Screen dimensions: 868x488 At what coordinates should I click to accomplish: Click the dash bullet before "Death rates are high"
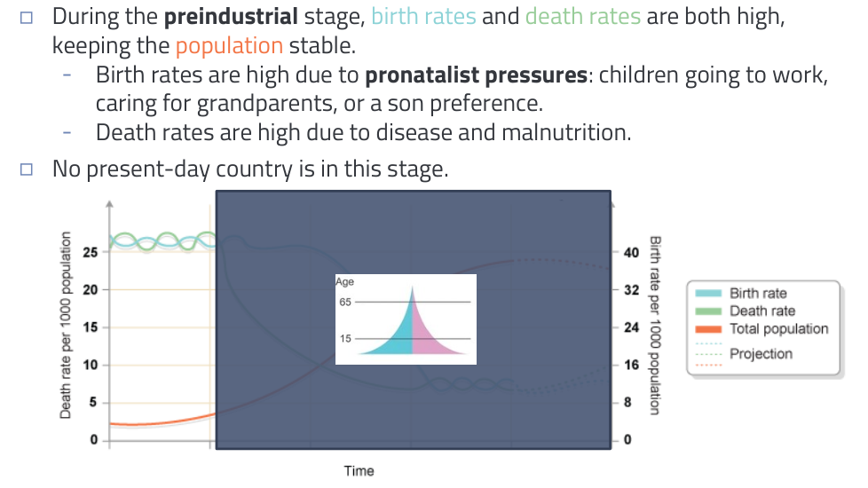pos(68,133)
